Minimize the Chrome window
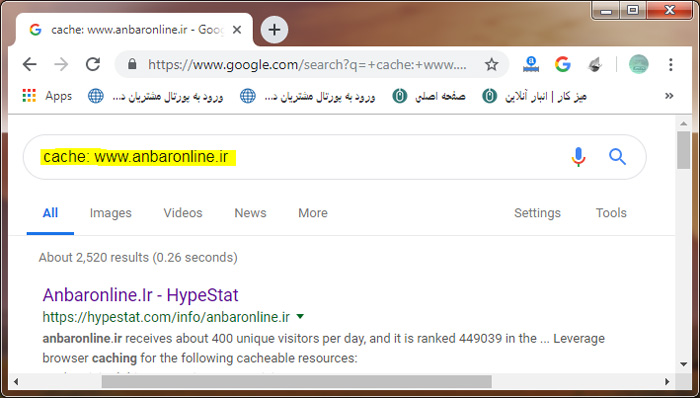Image resolution: width=700 pixels, height=398 pixels. coord(606,10)
